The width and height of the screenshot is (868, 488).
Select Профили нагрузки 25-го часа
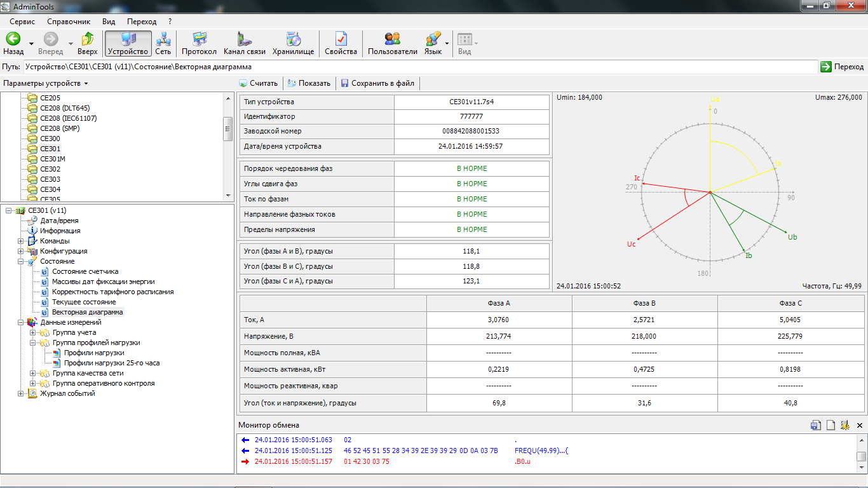112,363
